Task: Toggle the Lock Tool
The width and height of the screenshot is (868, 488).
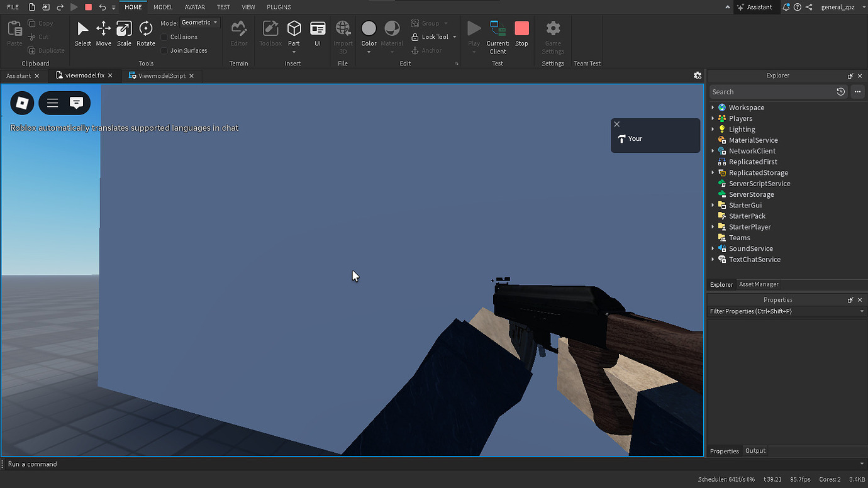Action: (430, 36)
